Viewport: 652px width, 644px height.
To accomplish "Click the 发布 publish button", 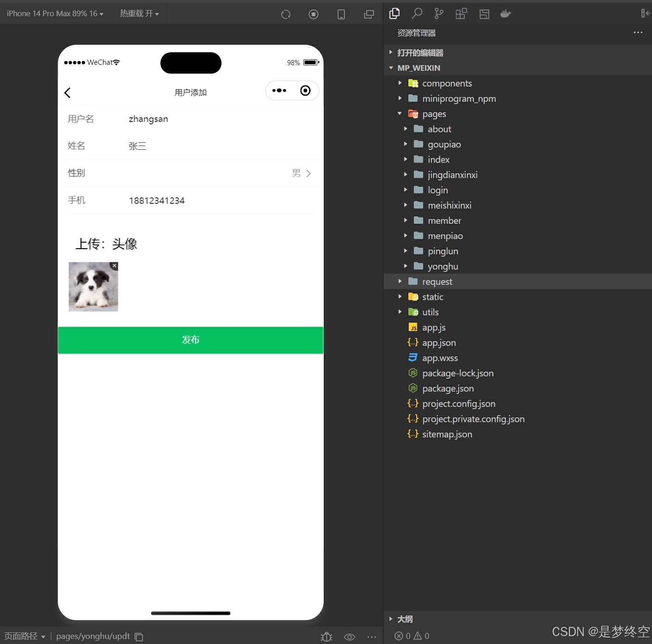I will click(191, 340).
